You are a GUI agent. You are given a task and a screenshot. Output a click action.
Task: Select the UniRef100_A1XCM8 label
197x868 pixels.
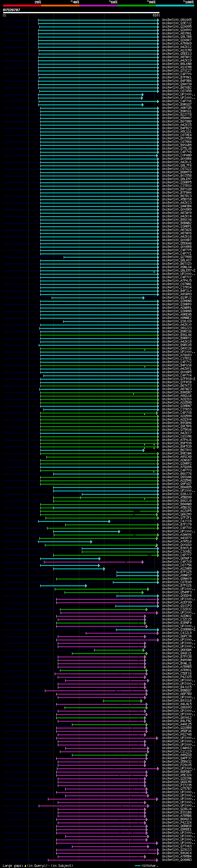[x=176, y=67]
